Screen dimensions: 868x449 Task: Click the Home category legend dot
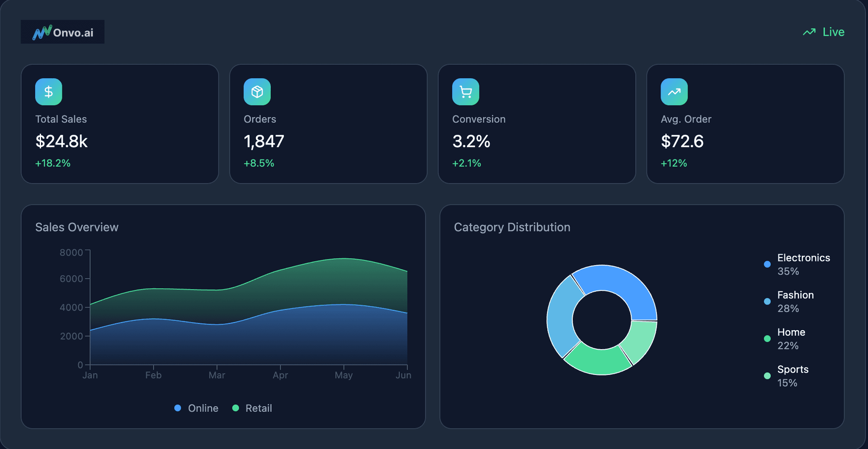click(767, 338)
